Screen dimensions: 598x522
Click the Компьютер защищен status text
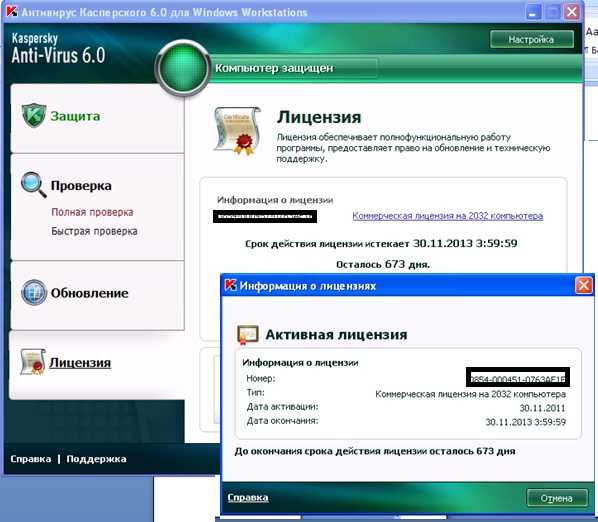(x=274, y=68)
